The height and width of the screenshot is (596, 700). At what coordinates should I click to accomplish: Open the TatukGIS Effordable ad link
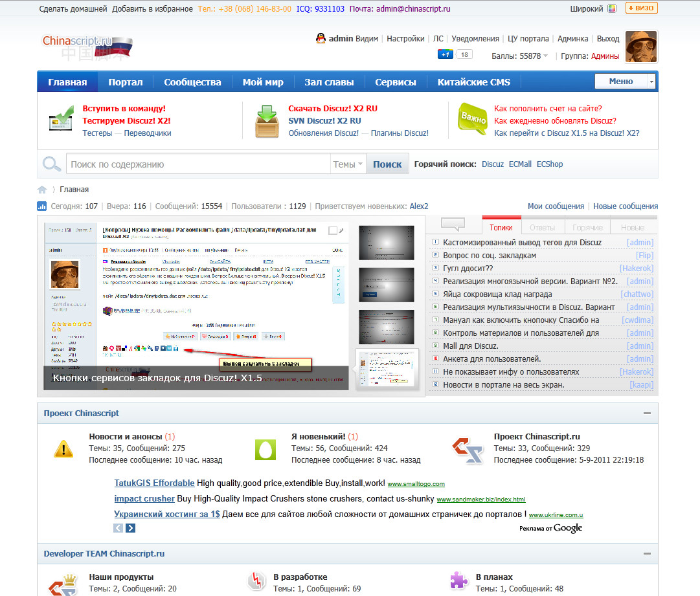154,483
